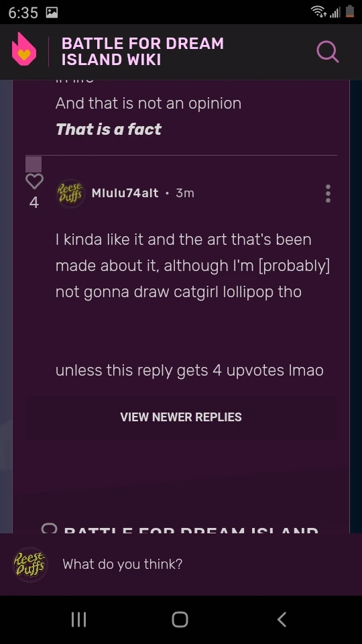
Task: Like Mlulu74alt's reply with the heart
Action: tap(34, 182)
